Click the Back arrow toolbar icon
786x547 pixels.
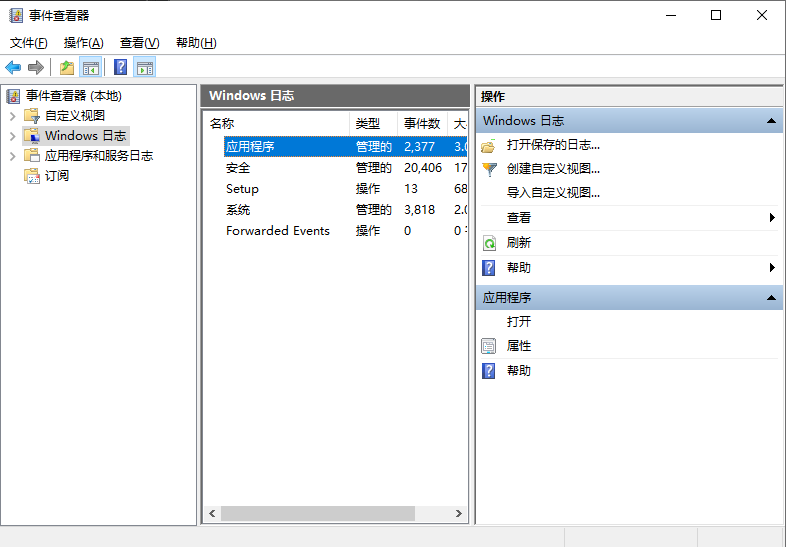tap(13, 67)
